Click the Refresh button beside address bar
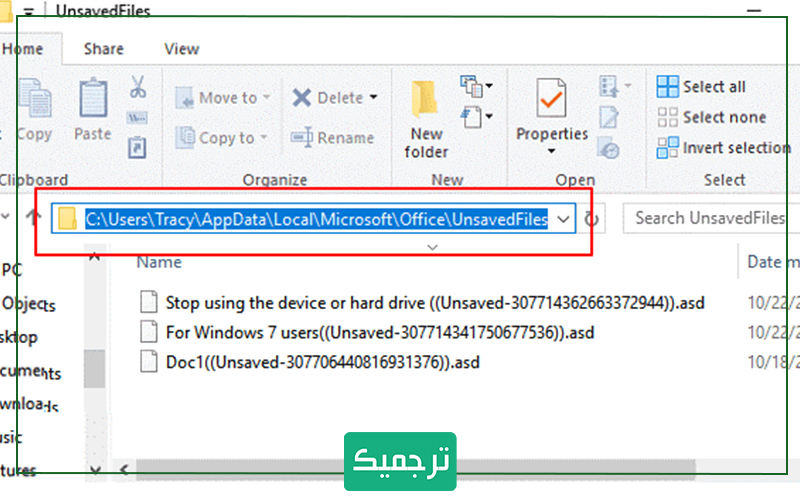Viewport: 800px width, 500px height. [x=591, y=219]
